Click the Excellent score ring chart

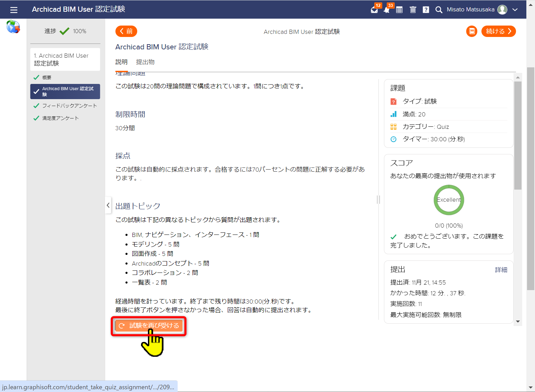[449, 200]
